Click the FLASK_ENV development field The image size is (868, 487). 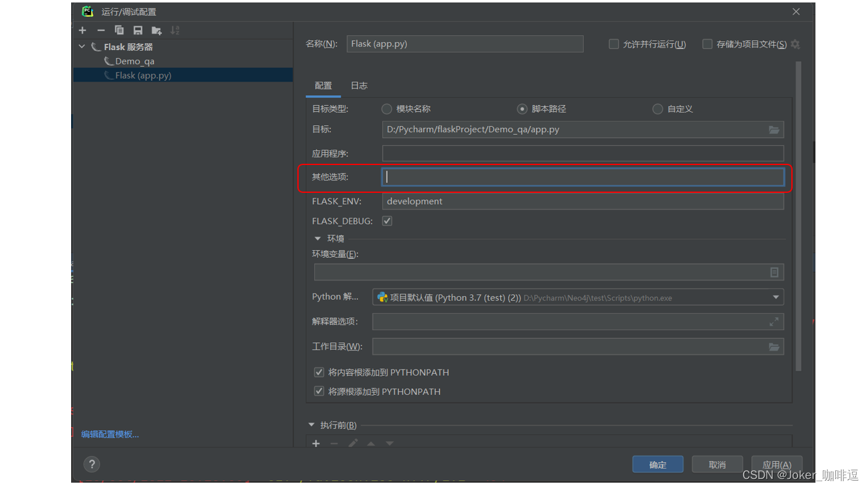tap(583, 201)
